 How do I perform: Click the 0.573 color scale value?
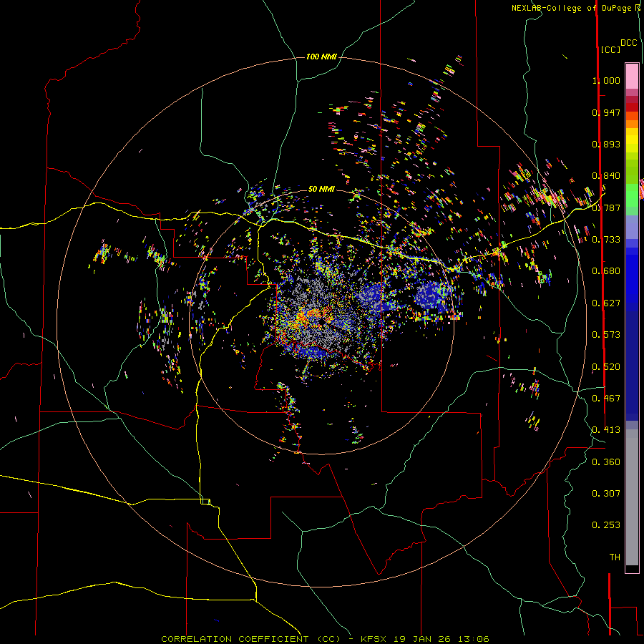tap(606, 335)
